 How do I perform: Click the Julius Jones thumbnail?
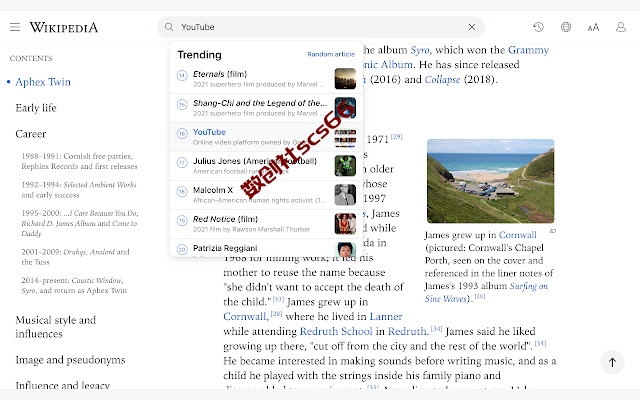pyautogui.click(x=345, y=166)
